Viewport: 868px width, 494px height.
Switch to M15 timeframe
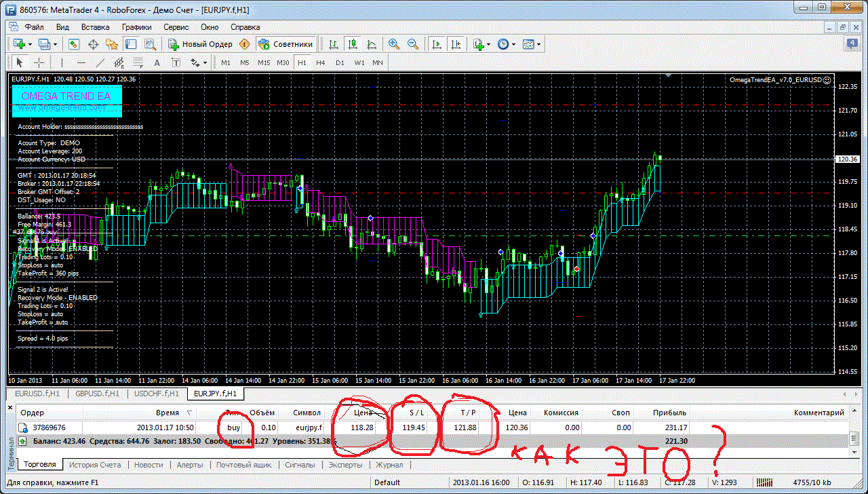[x=264, y=62]
